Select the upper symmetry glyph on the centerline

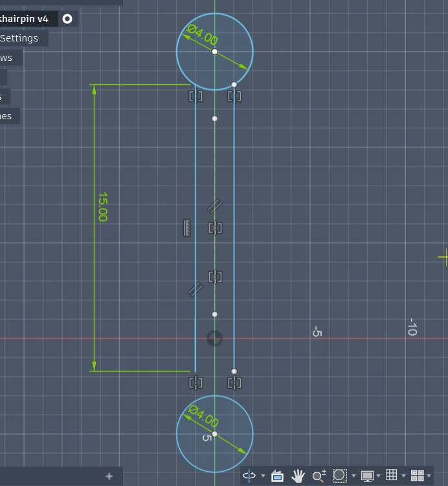[215, 228]
